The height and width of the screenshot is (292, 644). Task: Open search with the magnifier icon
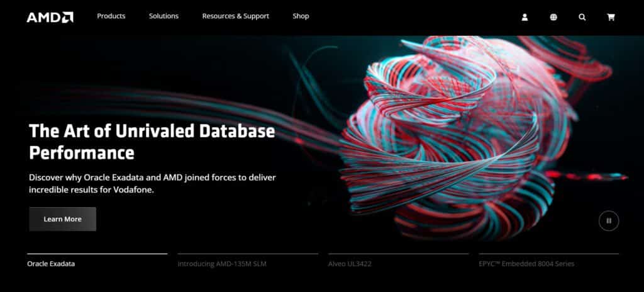582,17
